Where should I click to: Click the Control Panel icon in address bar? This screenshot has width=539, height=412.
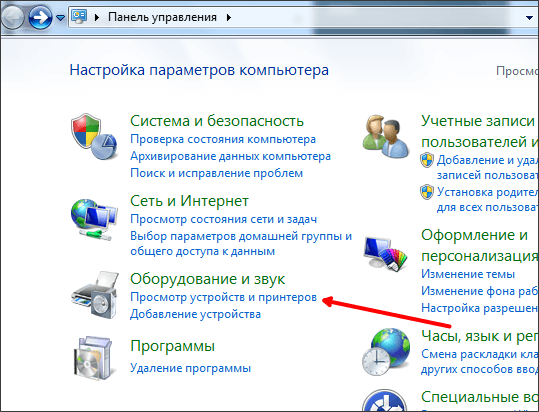click(x=79, y=16)
